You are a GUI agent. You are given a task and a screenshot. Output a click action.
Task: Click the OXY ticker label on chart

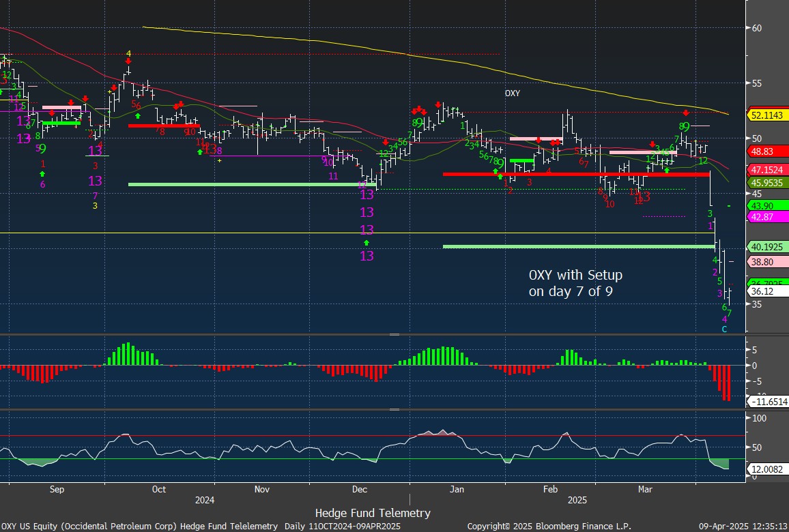point(513,93)
